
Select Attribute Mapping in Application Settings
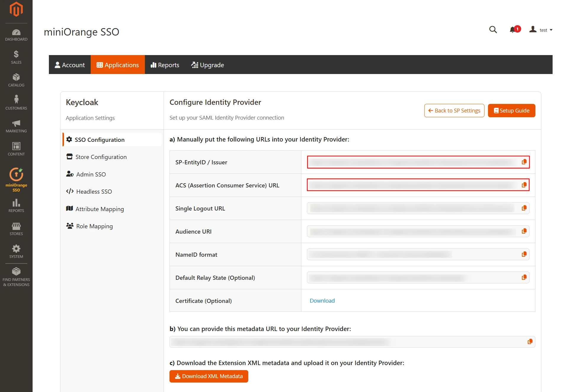click(100, 209)
